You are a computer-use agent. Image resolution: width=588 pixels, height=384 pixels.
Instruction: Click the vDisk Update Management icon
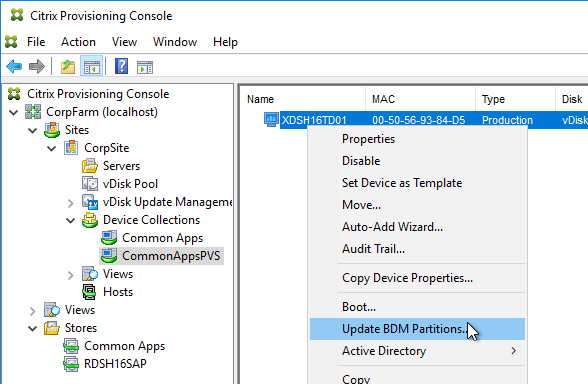(90, 202)
